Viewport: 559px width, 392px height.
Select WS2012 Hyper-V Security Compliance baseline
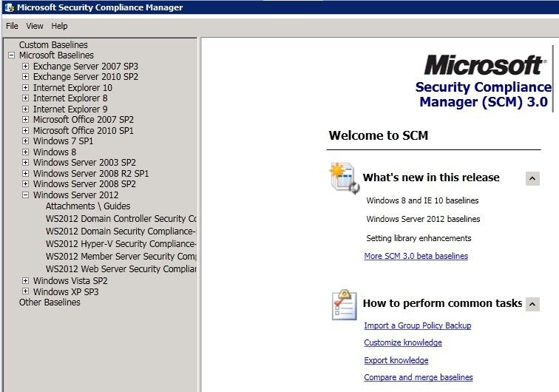(x=121, y=243)
